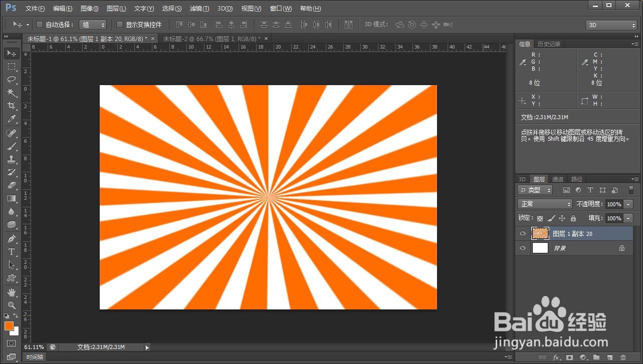Image resolution: width=643 pixels, height=364 pixels.
Task: Toggle Quick Mask mode icon
Action: [x=12, y=343]
